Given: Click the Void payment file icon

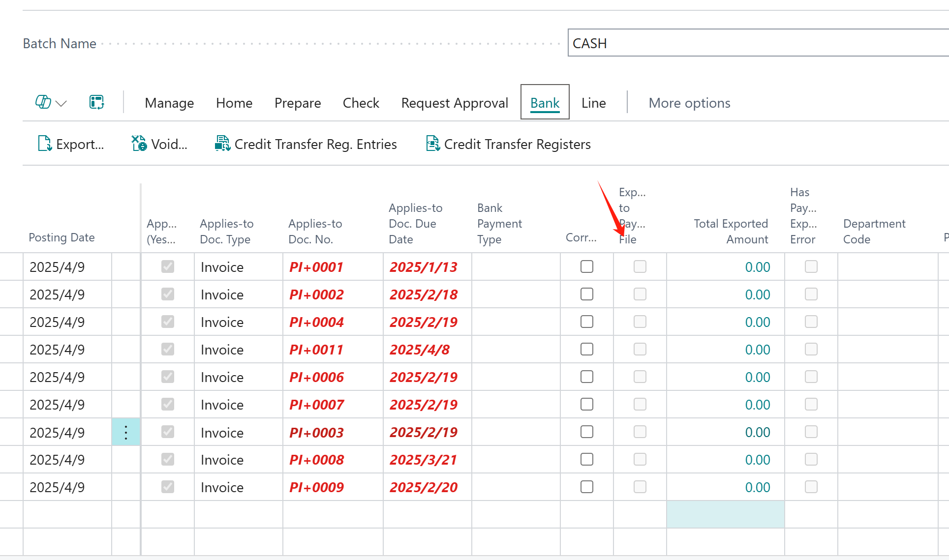Looking at the screenshot, I should click(x=139, y=144).
